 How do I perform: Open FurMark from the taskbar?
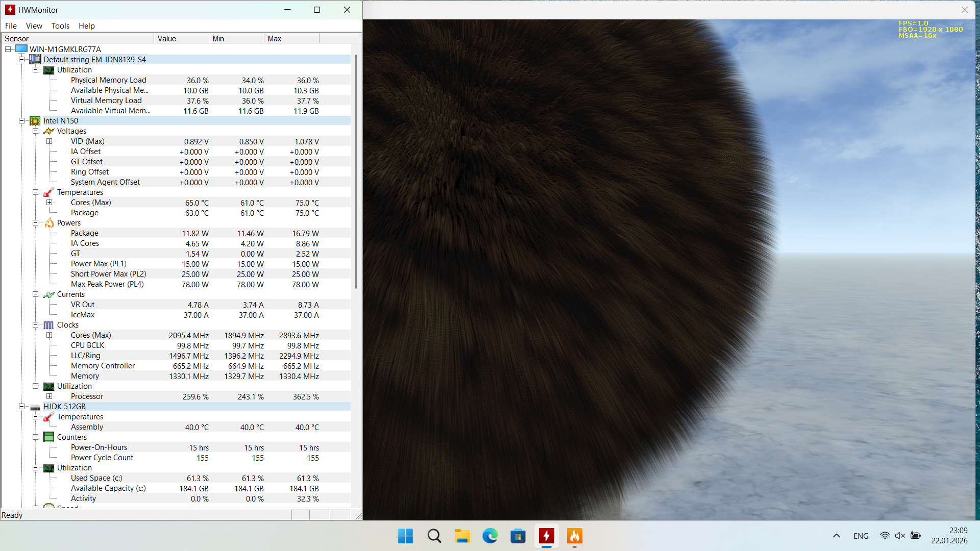574,536
